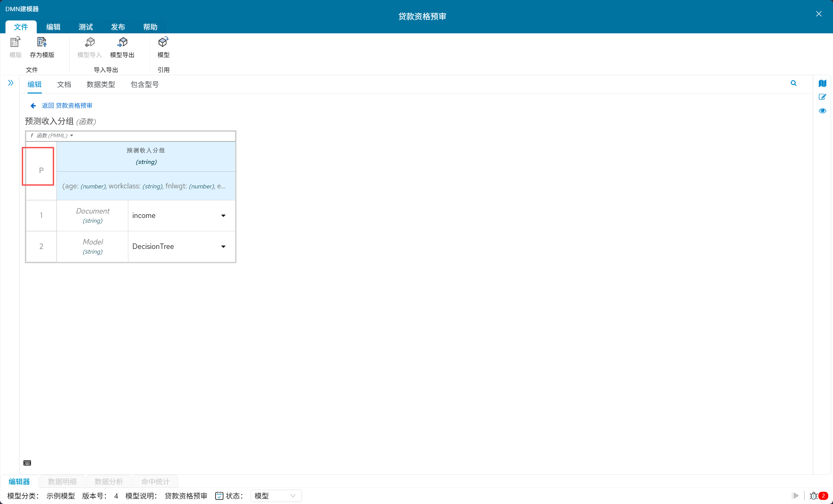Toggle the eye preview icon in right sidebar
This screenshot has width=833, height=504.
coord(822,111)
